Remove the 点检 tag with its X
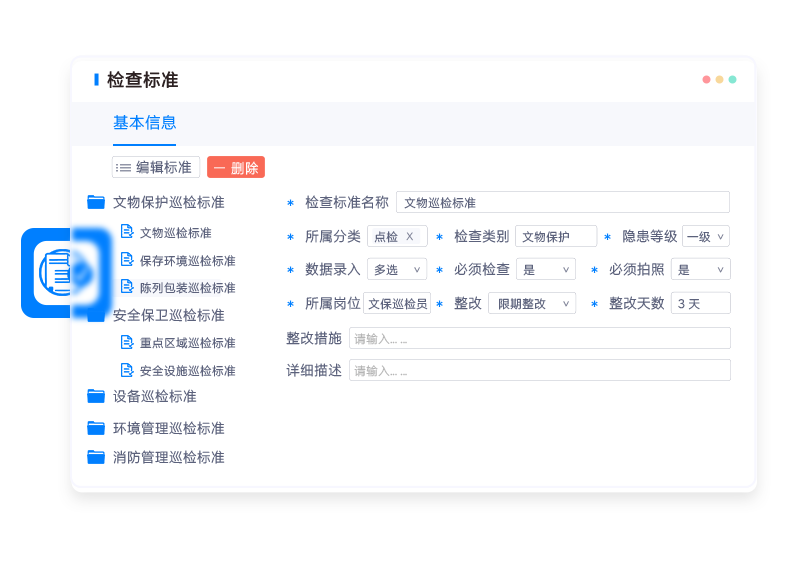The width and height of the screenshot is (791, 567). click(x=410, y=237)
